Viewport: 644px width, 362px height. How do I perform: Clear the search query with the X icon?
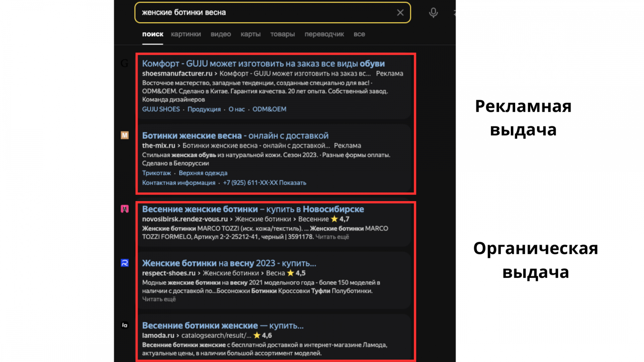click(400, 12)
